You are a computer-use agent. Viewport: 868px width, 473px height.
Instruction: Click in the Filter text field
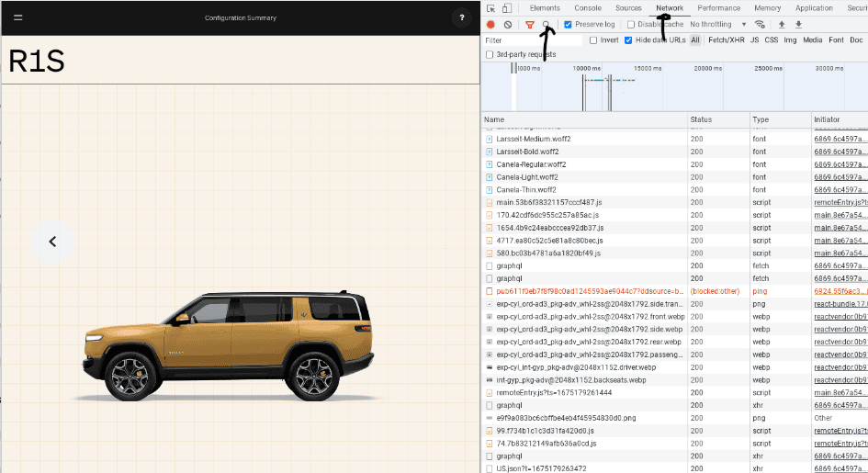pyautogui.click(x=533, y=40)
